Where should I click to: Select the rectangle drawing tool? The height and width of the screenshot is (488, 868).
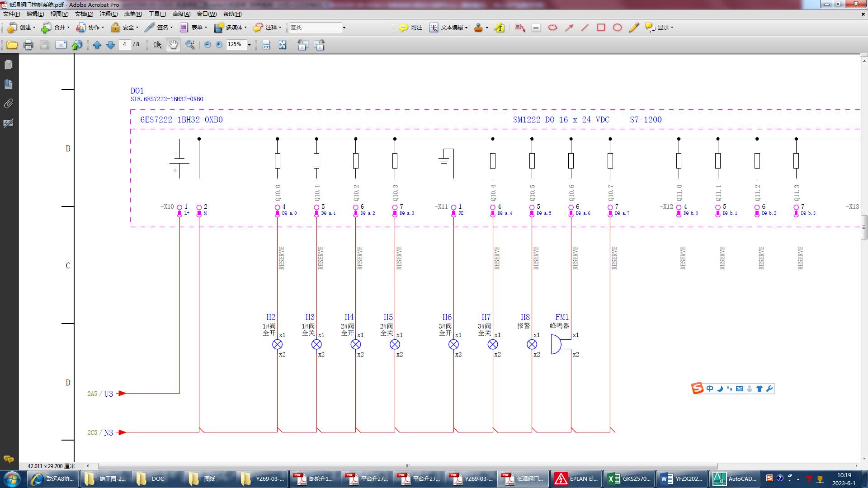(x=601, y=28)
